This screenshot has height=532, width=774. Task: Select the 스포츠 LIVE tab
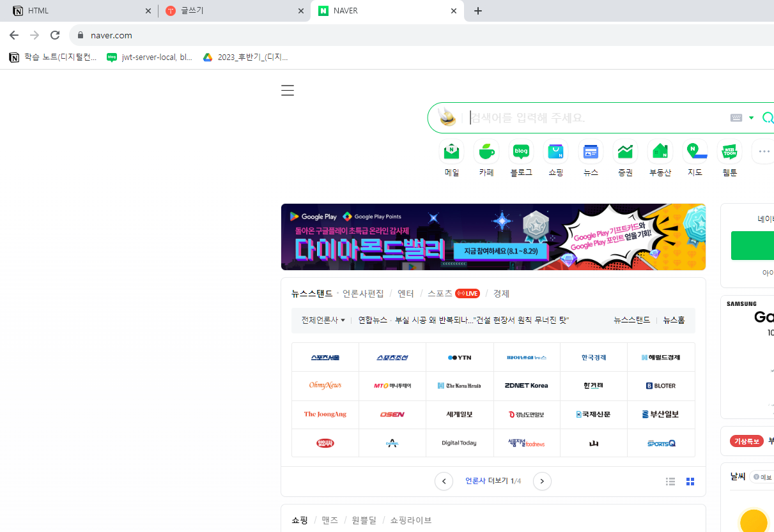pyautogui.click(x=453, y=294)
